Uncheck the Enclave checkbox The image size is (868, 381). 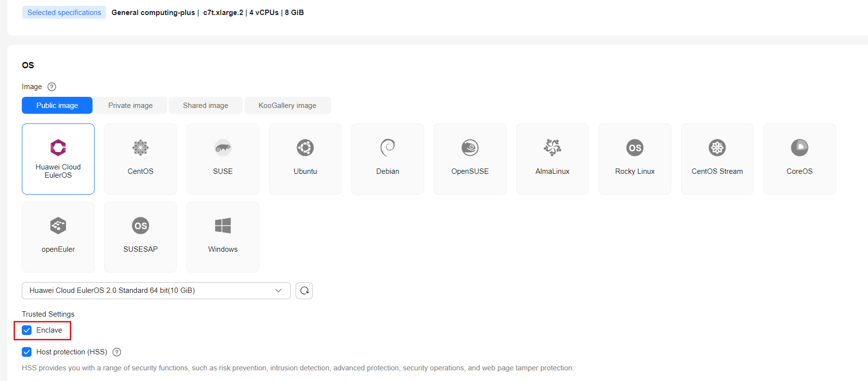coord(27,330)
